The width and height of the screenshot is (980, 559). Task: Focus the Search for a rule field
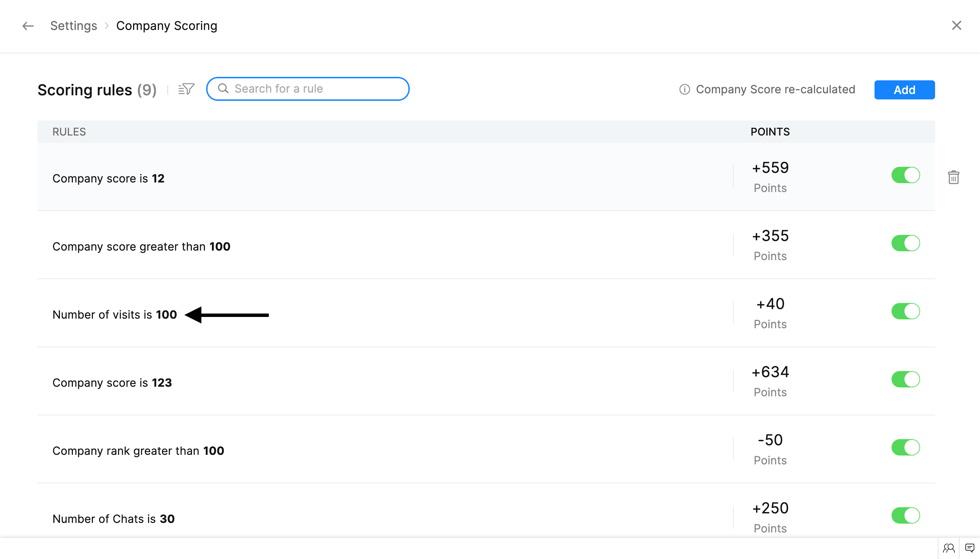click(315, 89)
